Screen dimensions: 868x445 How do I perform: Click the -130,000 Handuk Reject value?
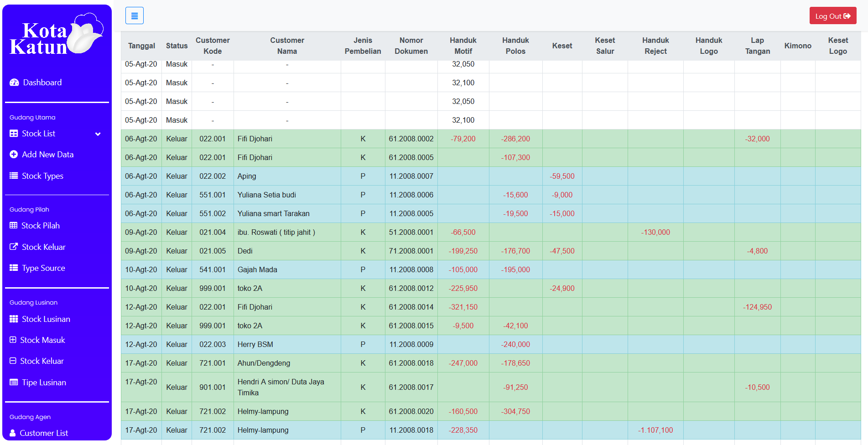click(655, 232)
